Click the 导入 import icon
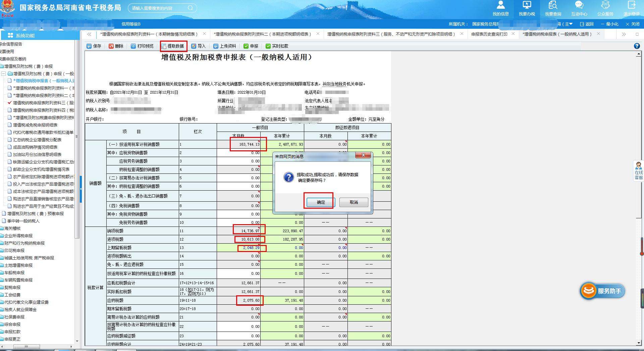The image size is (644, 351). pos(199,46)
